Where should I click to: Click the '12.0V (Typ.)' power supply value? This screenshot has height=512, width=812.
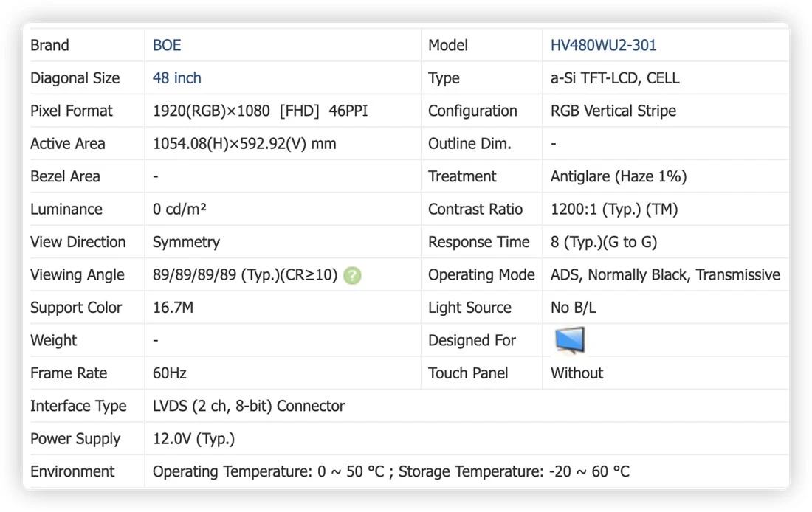coord(193,439)
